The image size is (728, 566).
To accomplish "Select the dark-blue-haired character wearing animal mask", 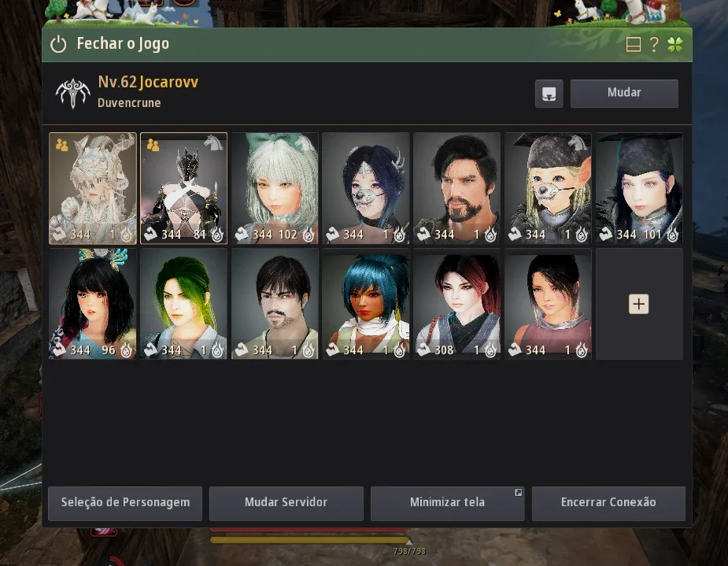I will pyautogui.click(x=366, y=188).
